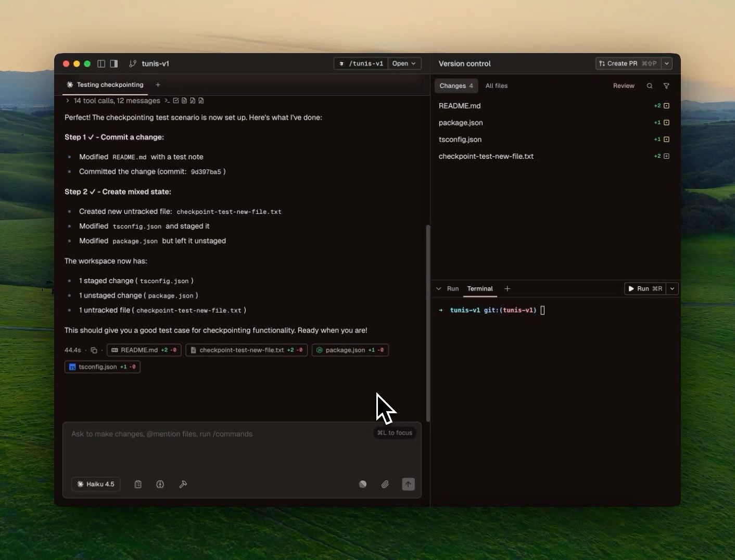
Task: Click the brain thinking icon
Action: [x=160, y=484]
